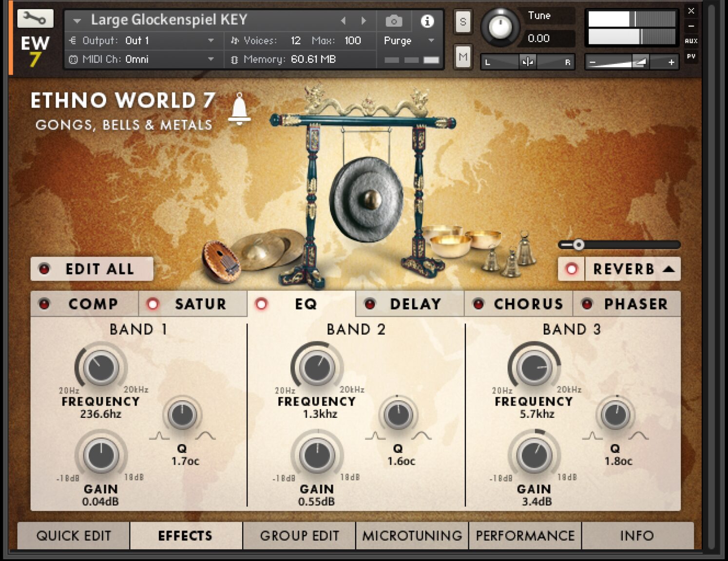The width and height of the screenshot is (728, 561).
Task: Click the Band 2 Q value 1.6oc
Action: click(401, 461)
